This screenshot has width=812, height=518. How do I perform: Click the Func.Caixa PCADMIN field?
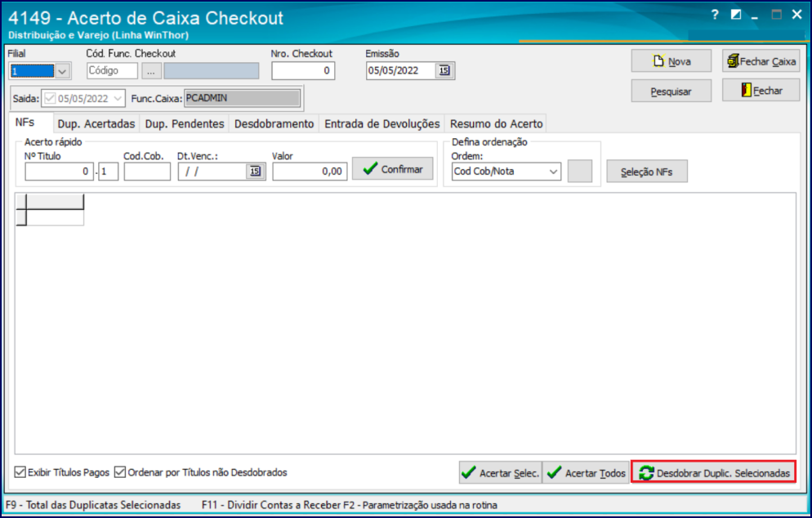point(243,98)
